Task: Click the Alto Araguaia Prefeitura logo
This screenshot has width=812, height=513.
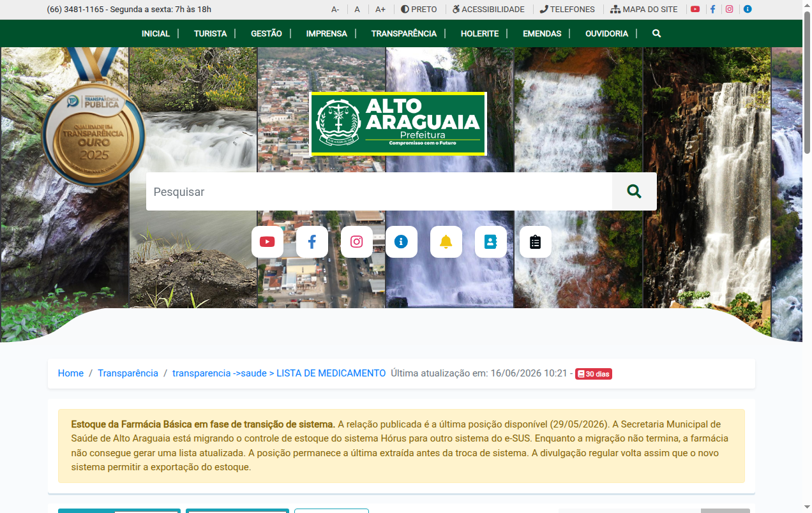Action: [398, 124]
